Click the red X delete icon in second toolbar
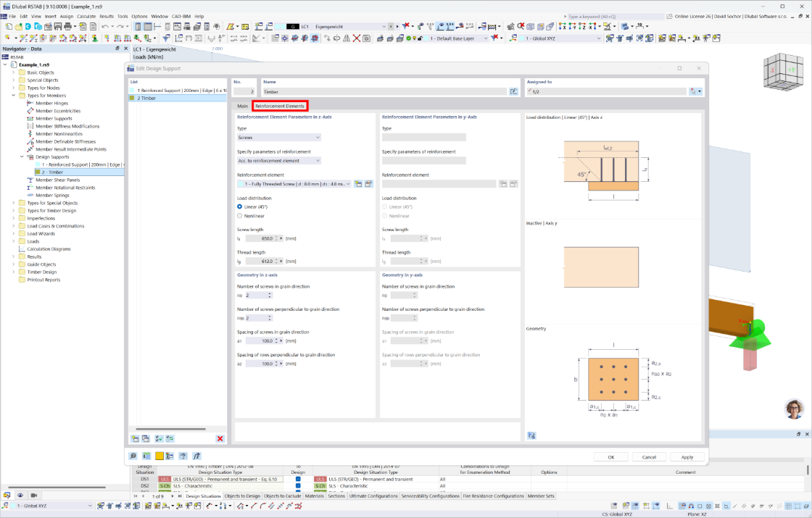The width and height of the screenshot is (812, 518). 356,38
